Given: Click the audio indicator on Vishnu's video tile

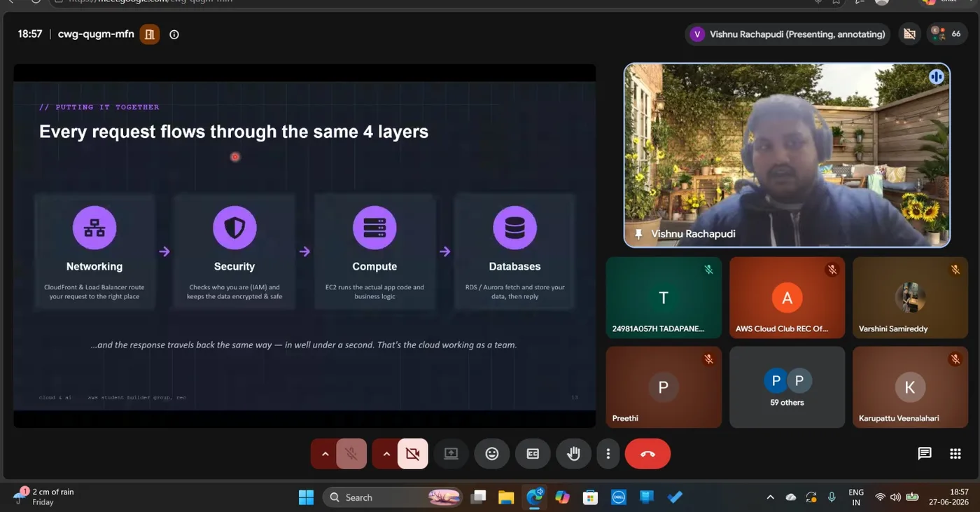Looking at the screenshot, I should tap(937, 77).
